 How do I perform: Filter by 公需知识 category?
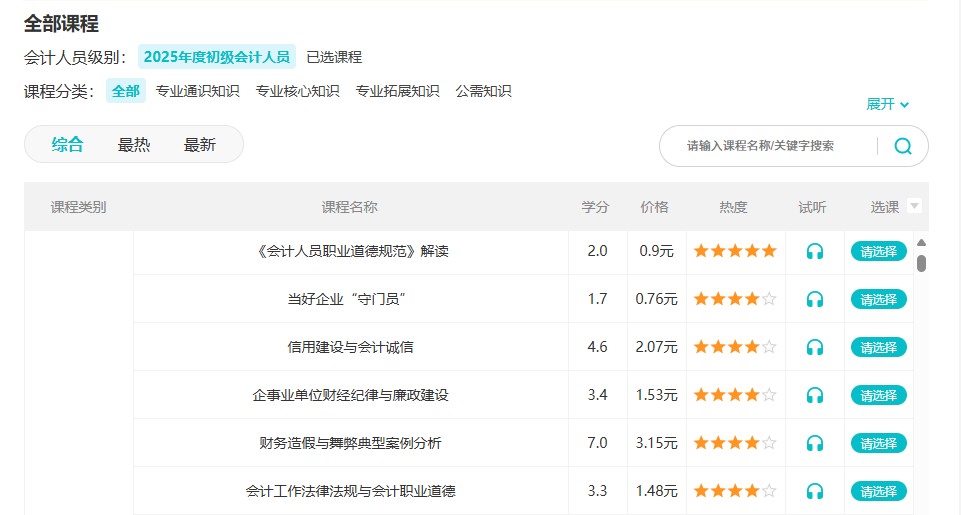(483, 91)
